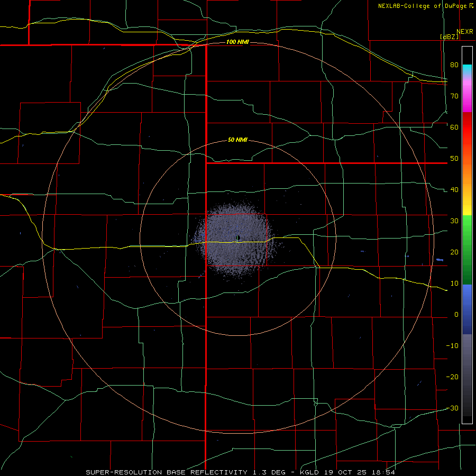
Task: Click the green band of the color scale
Action: pyautogui.click(x=467, y=250)
